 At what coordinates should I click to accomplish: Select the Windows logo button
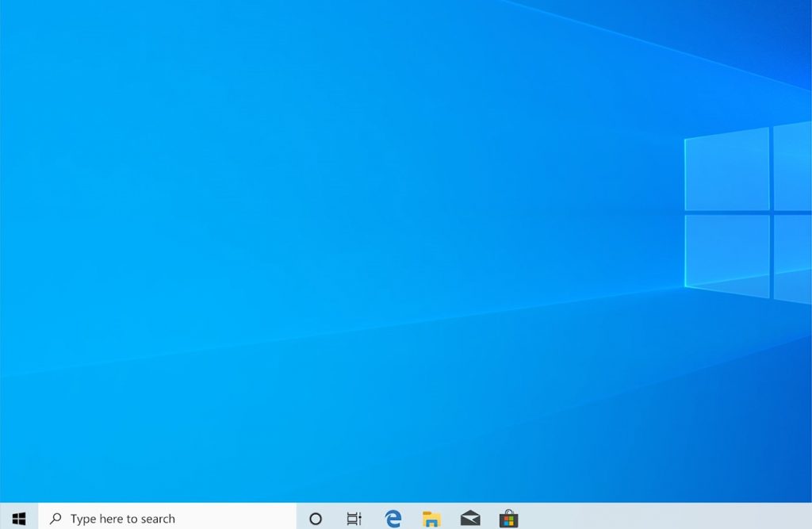point(17,518)
